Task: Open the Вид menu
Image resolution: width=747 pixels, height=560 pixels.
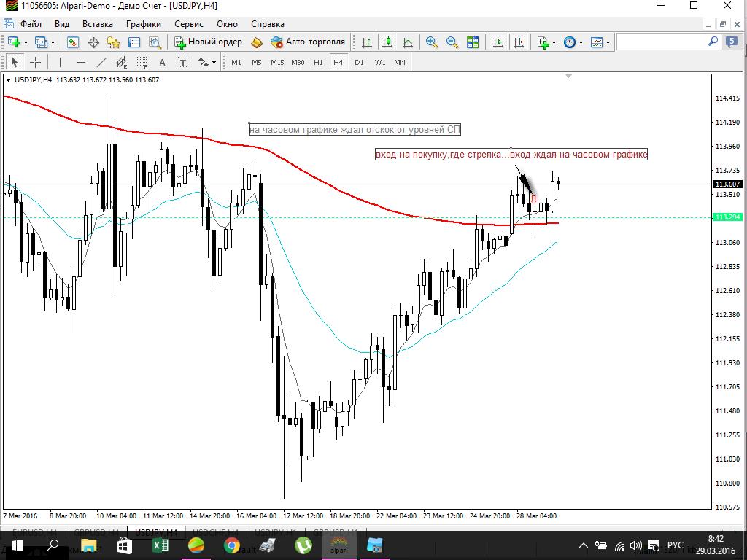Action: tap(62, 24)
